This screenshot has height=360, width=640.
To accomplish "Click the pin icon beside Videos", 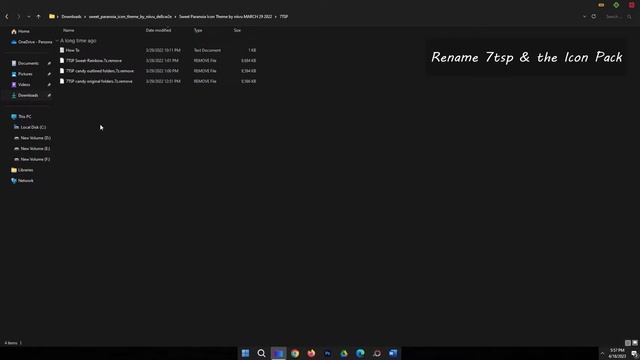I will pyautogui.click(x=49, y=84).
